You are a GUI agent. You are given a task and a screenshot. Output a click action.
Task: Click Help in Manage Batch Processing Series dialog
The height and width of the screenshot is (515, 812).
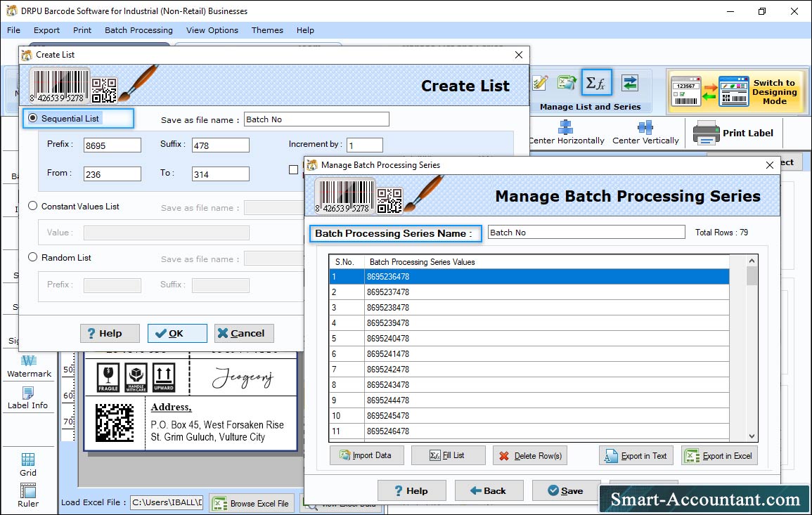[x=411, y=490]
